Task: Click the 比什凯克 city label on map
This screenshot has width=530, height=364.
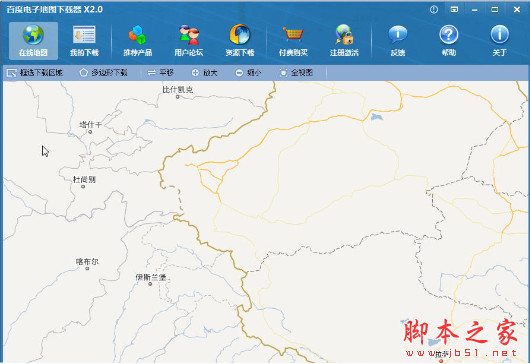Action: 177,90
